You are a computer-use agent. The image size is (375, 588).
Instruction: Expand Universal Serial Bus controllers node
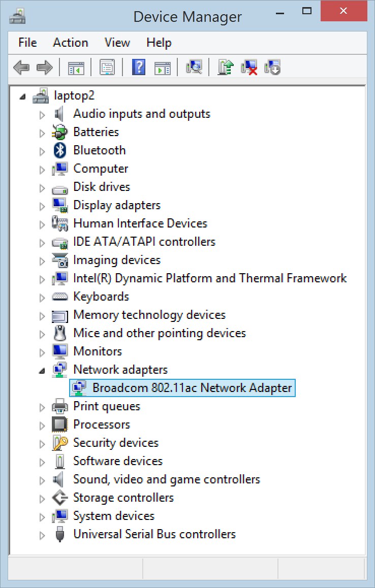coord(42,536)
